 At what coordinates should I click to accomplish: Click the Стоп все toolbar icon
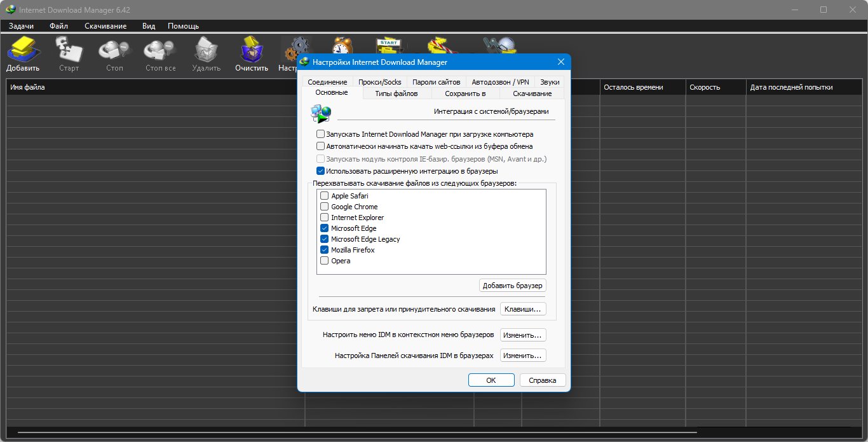click(x=160, y=50)
